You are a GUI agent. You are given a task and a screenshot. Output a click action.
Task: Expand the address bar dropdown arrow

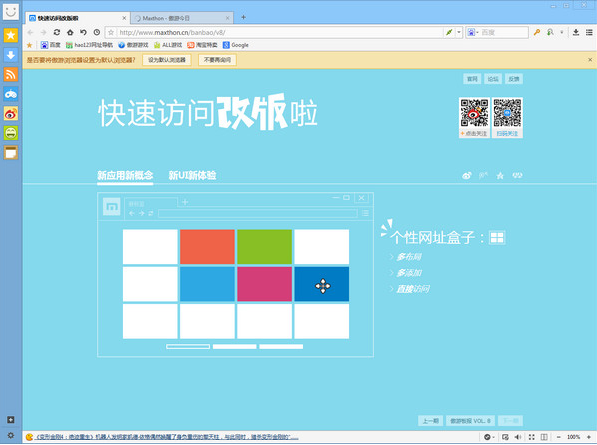(459, 32)
